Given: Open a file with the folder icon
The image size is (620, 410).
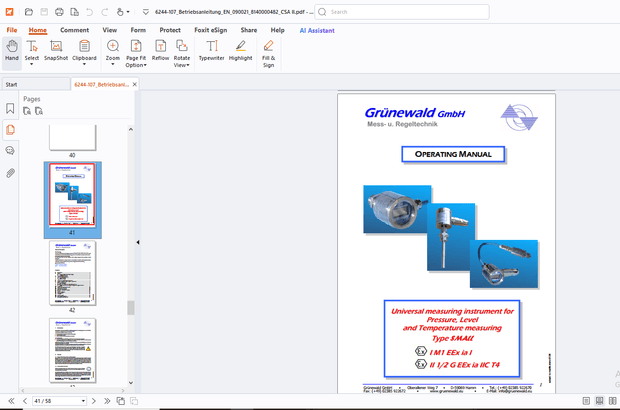Looking at the screenshot, I should (28, 12).
